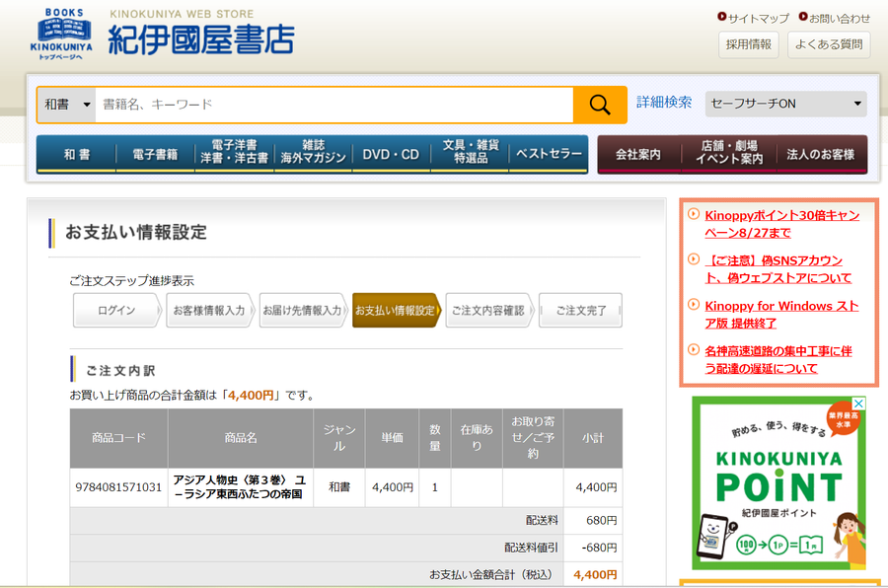The width and height of the screenshot is (888, 588).
Task: Click the product name アジア人物史 第3巻
Action: [x=240, y=487]
